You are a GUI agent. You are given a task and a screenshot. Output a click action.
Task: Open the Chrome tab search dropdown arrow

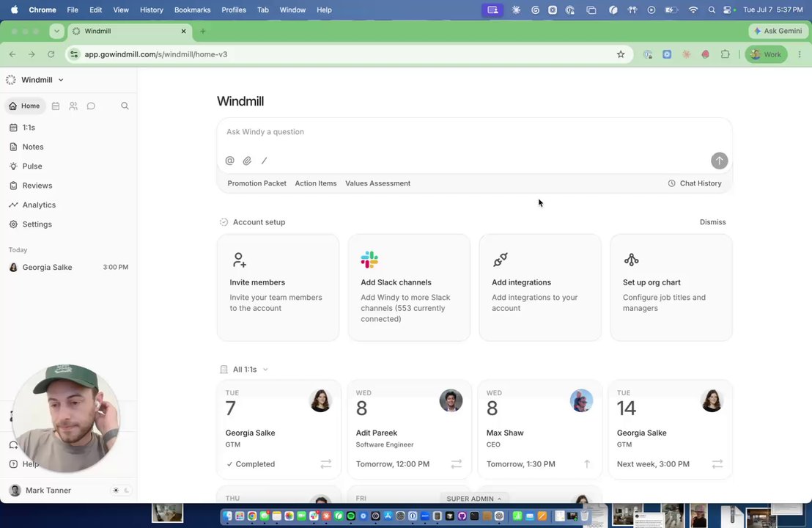57,31
